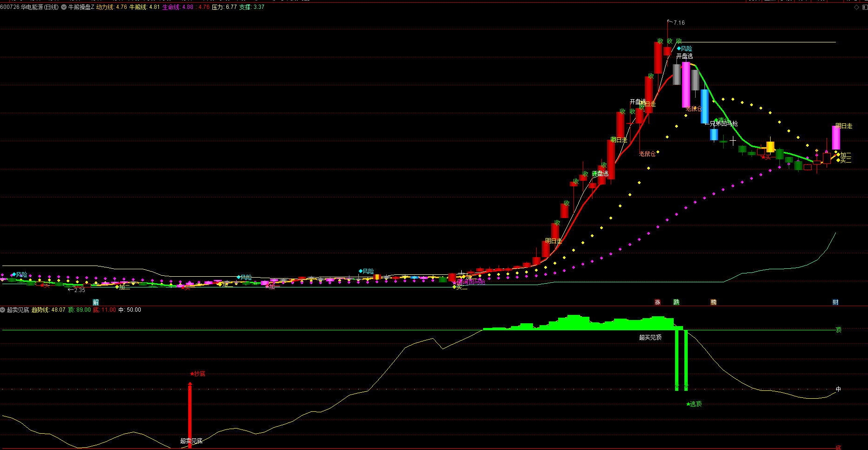This screenshot has width=868, height=450.
Task: Click the 超买见顶 label in indicator panel
Action: click(x=650, y=337)
